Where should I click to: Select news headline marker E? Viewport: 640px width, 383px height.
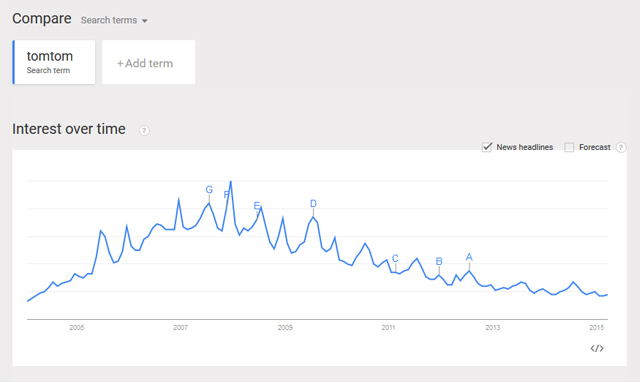click(x=257, y=205)
